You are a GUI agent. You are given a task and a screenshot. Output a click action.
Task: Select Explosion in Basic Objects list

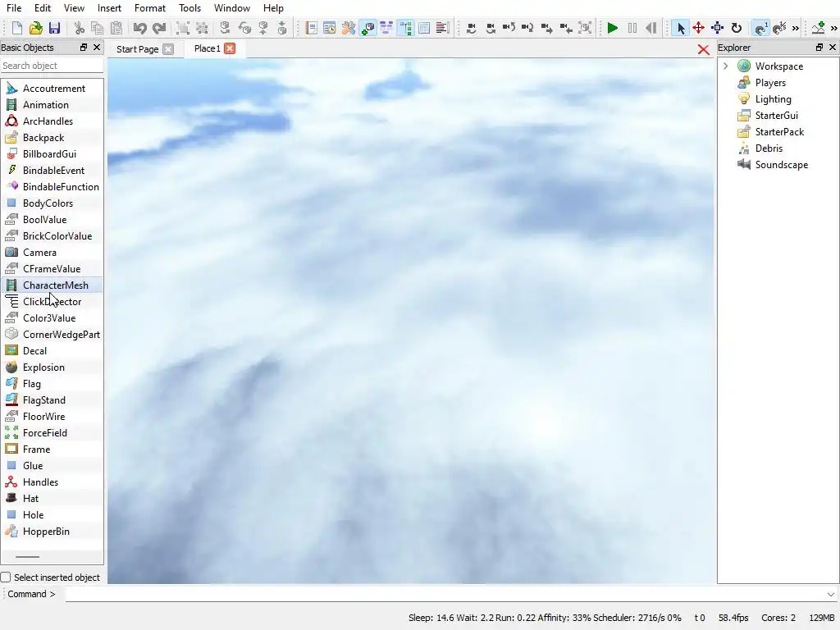52,367
